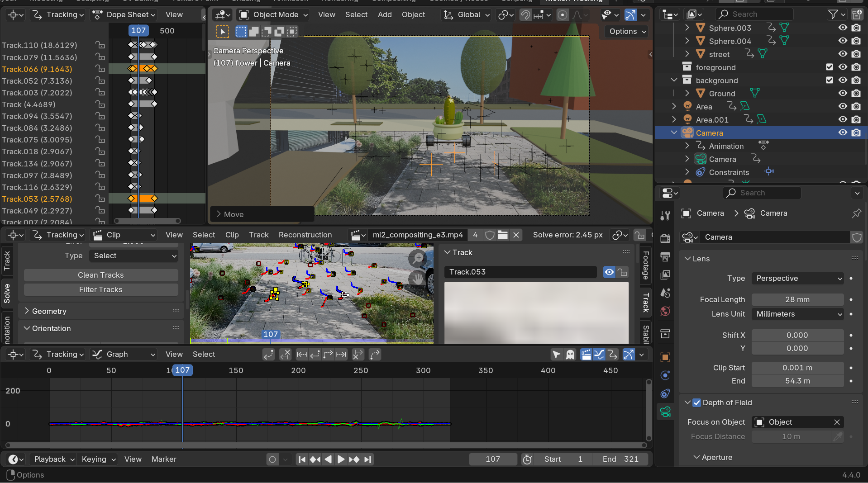Hide Sphere.003 in viewport
The width and height of the screenshot is (868, 483).
843,28
